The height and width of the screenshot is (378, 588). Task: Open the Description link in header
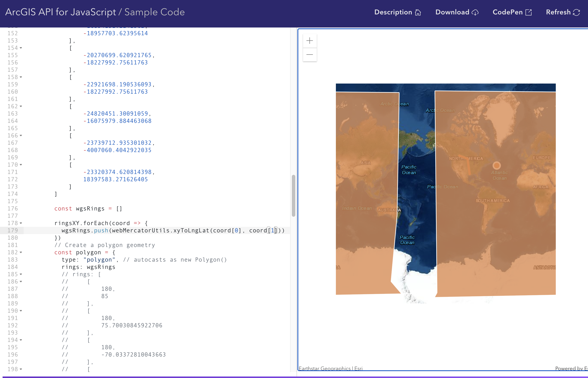[393, 12]
